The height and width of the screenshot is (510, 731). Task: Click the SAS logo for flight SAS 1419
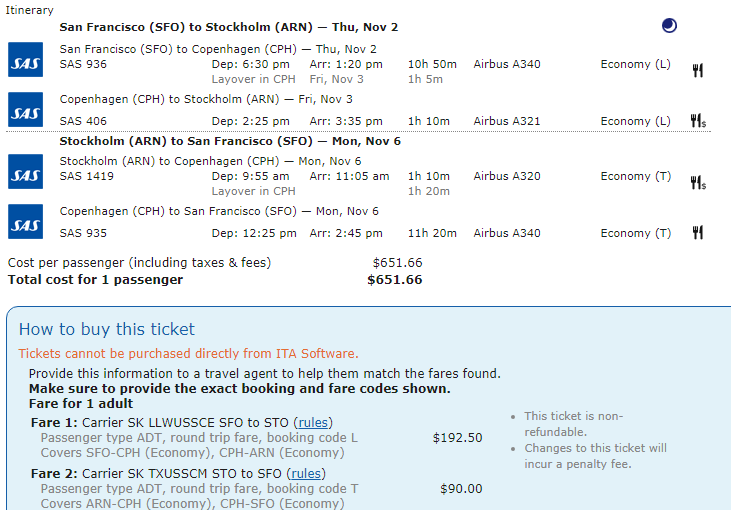[x=26, y=172]
